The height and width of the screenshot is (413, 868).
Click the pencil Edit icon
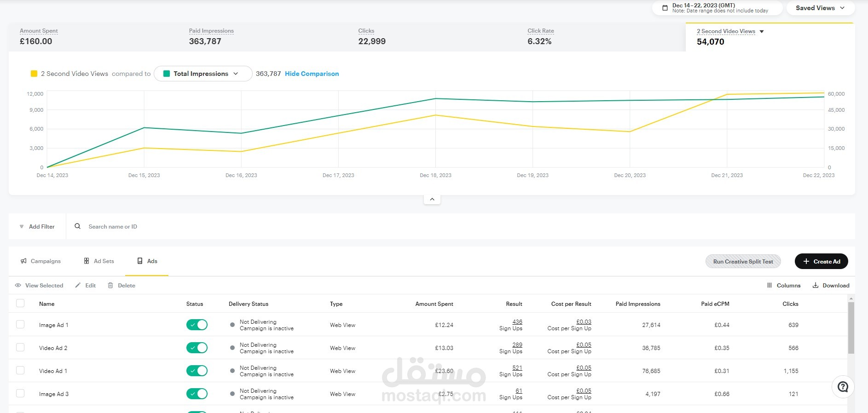point(78,286)
